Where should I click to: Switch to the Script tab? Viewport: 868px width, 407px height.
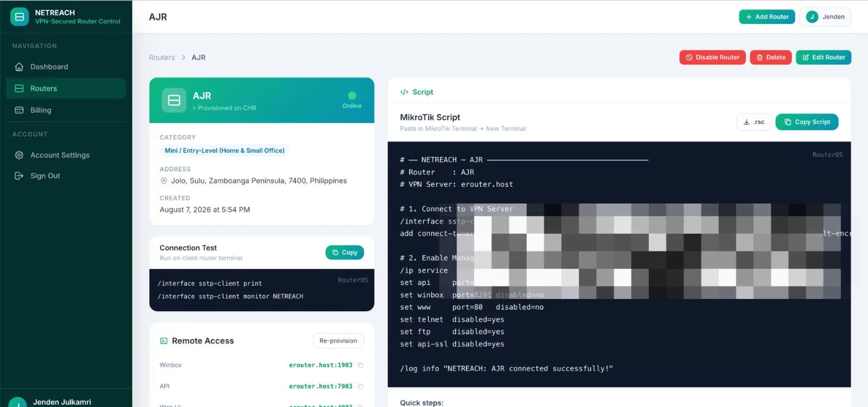pos(417,92)
